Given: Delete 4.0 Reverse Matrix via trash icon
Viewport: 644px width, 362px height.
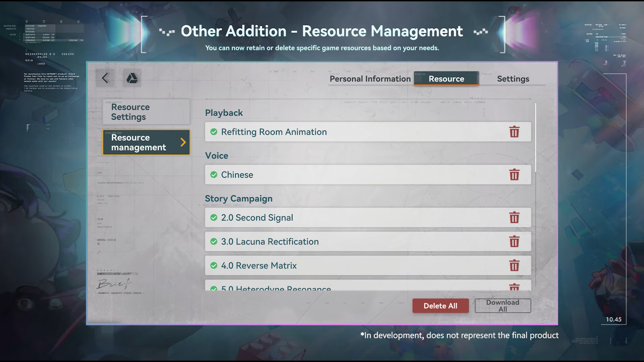Looking at the screenshot, I should [x=514, y=265].
